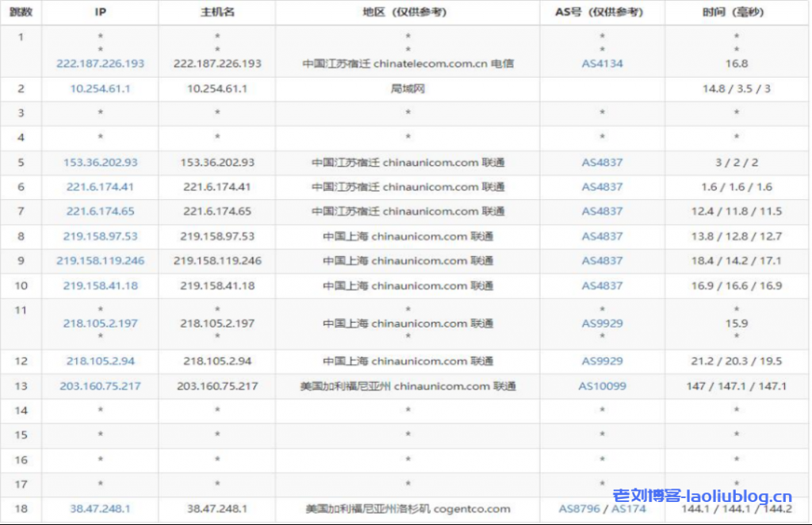The width and height of the screenshot is (812, 525).
Task: Click the 主机名 column header
Action: pyautogui.click(x=217, y=13)
